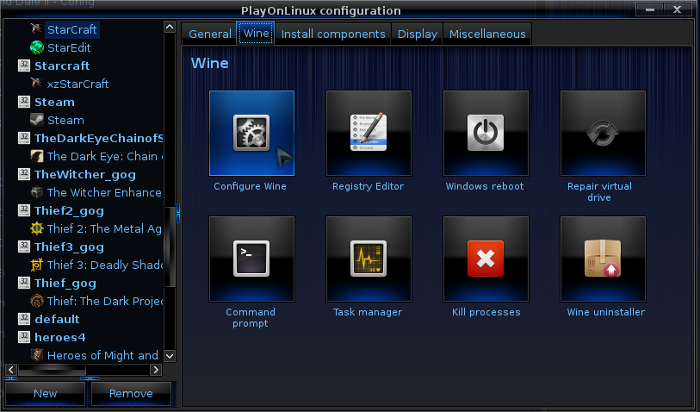The image size is (700, 412).
Task: Click the Windows reboot icon
Action: tap(486, 133)
